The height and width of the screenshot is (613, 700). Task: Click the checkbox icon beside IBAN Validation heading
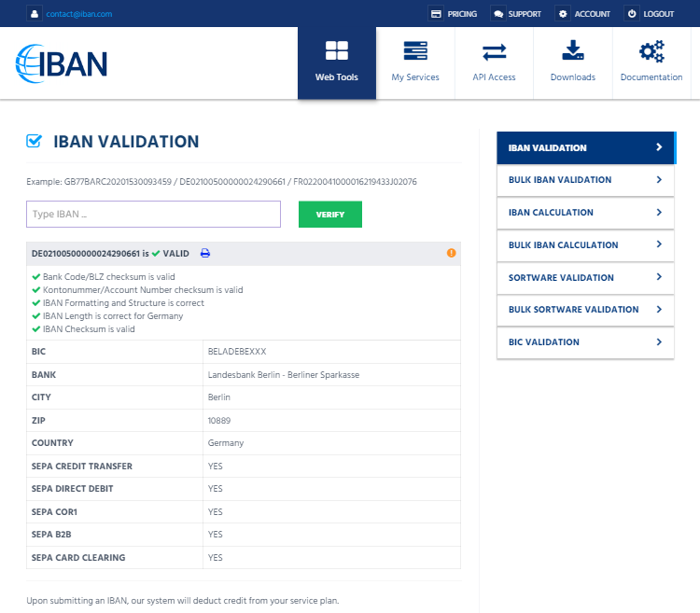pyautogui.click(x=35, y=142)
